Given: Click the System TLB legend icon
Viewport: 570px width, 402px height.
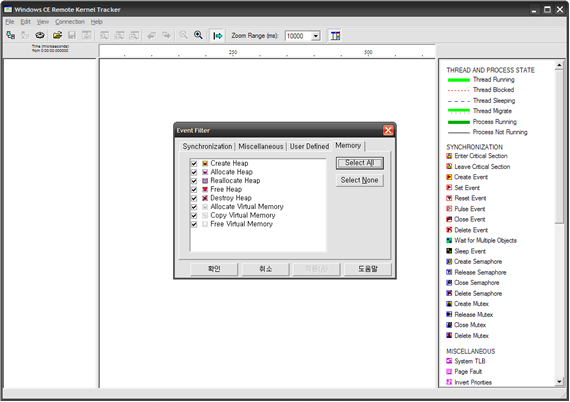Looking at the screenshot, I should pyautogui.click(x=449, y=361).
